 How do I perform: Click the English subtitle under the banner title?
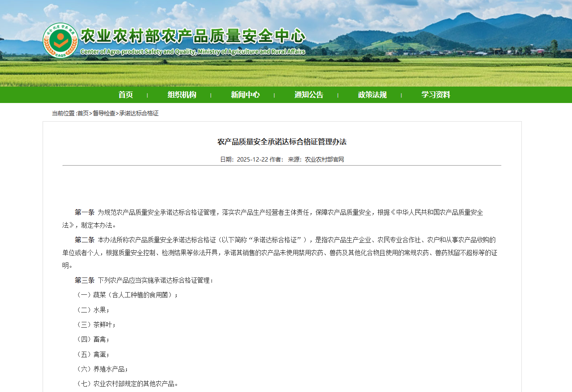(193, 51)
